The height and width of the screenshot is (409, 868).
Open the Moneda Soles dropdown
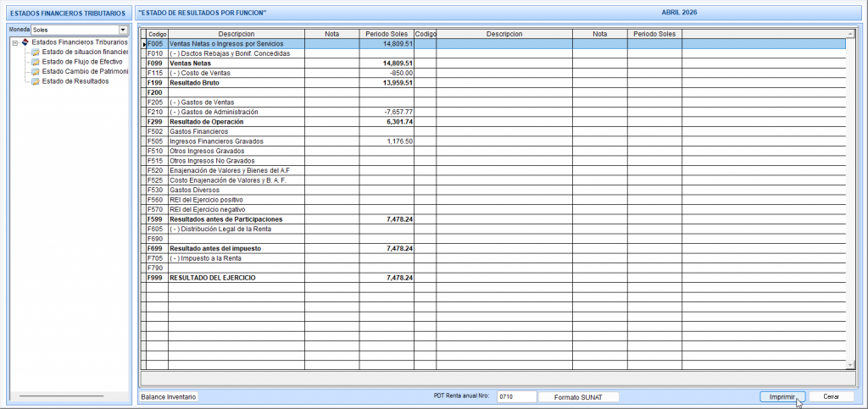[x=123, y=30]
